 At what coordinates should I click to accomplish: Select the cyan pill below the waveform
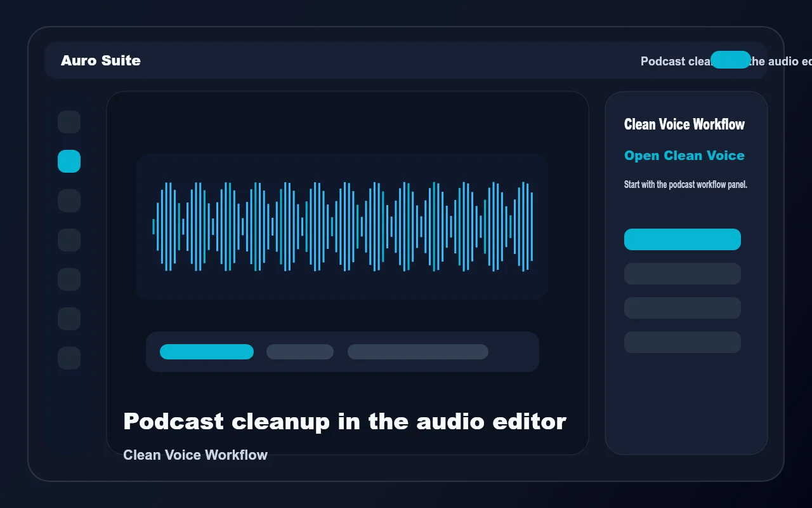click(207, 352)
